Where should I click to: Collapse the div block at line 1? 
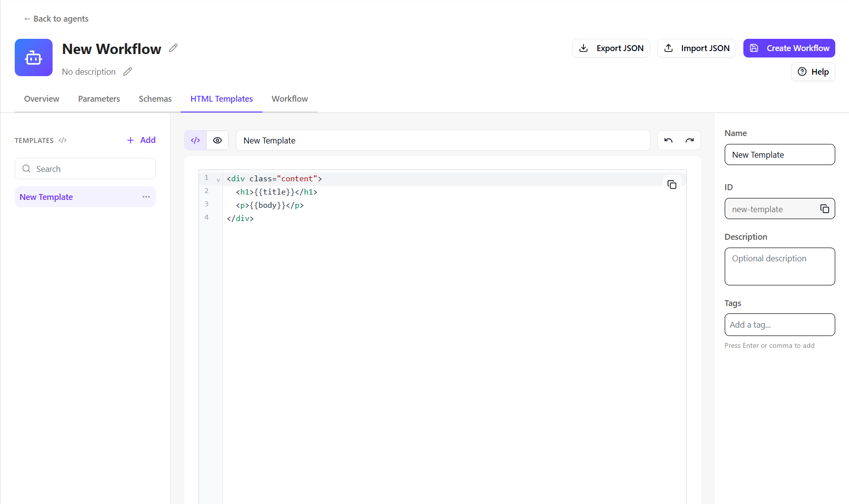(x=218, y=180)
